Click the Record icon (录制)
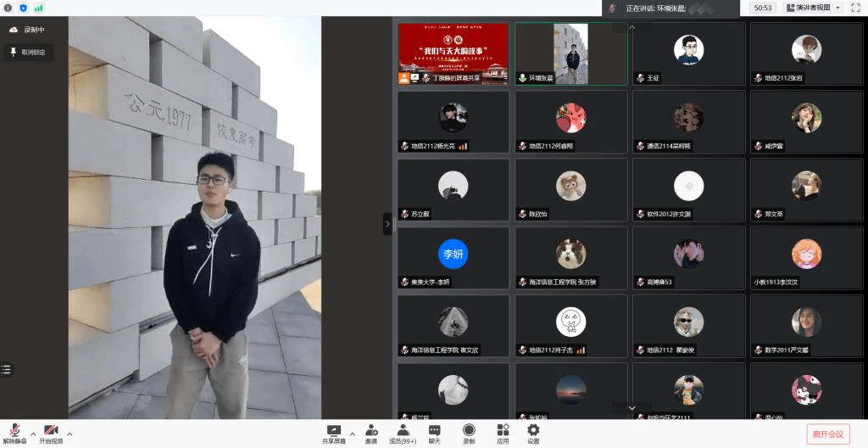 [x=468, y=433]
